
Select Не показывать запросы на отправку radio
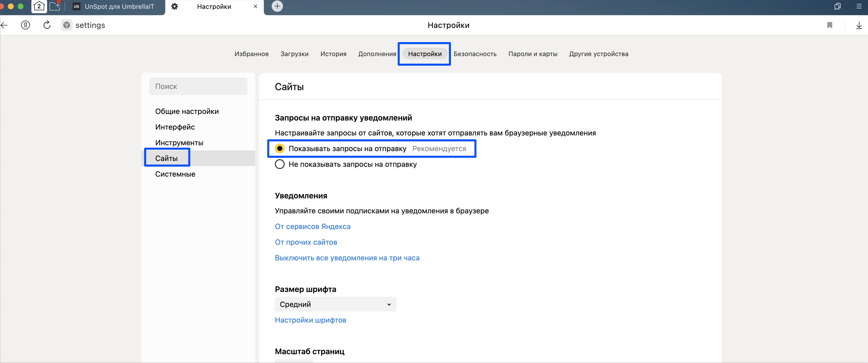point(280,164)
